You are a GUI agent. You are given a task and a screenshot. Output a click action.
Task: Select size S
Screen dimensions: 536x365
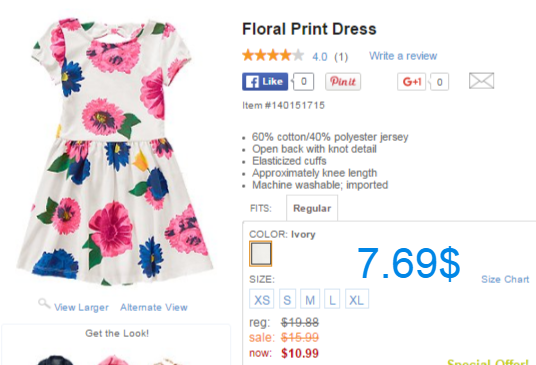click(287, 299)
